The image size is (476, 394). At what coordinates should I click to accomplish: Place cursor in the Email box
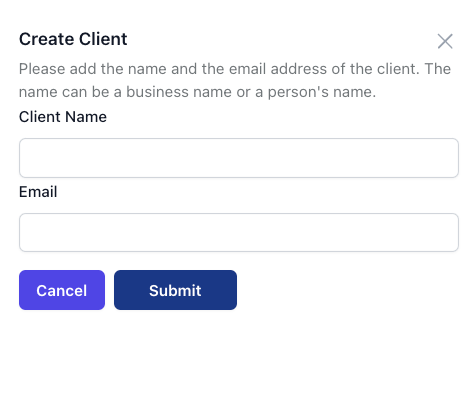point(239,232)
